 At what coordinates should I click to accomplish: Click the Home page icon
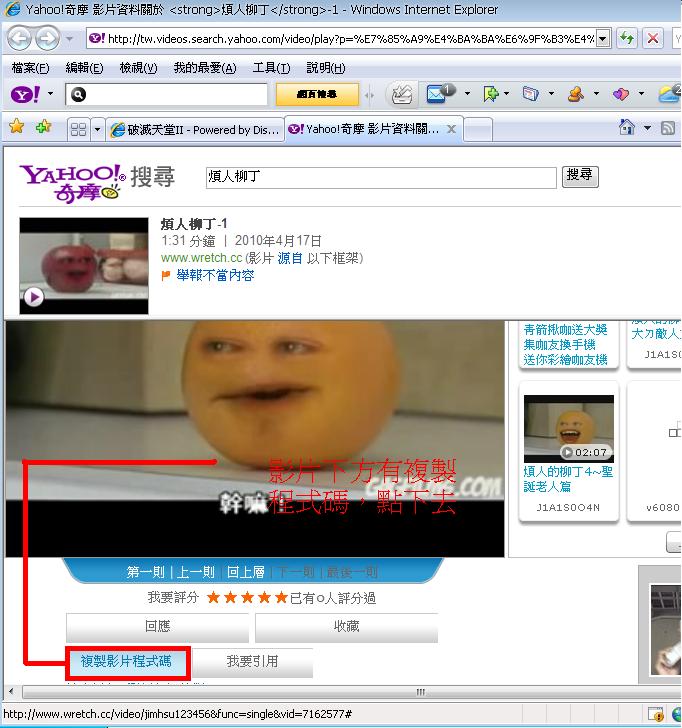(627, 127)
